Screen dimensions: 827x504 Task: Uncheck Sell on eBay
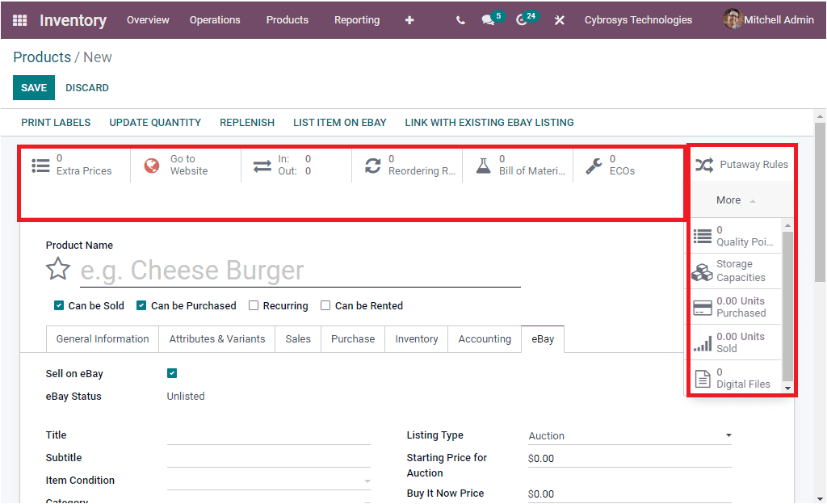pyautogui.click(x=171, y=373)
